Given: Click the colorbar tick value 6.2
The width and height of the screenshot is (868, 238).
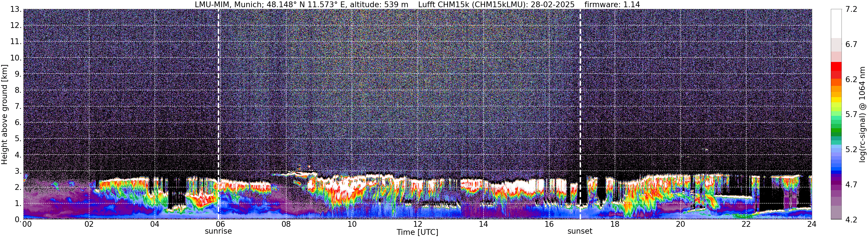Looking at the screenshot, I should tap(852, 80).
